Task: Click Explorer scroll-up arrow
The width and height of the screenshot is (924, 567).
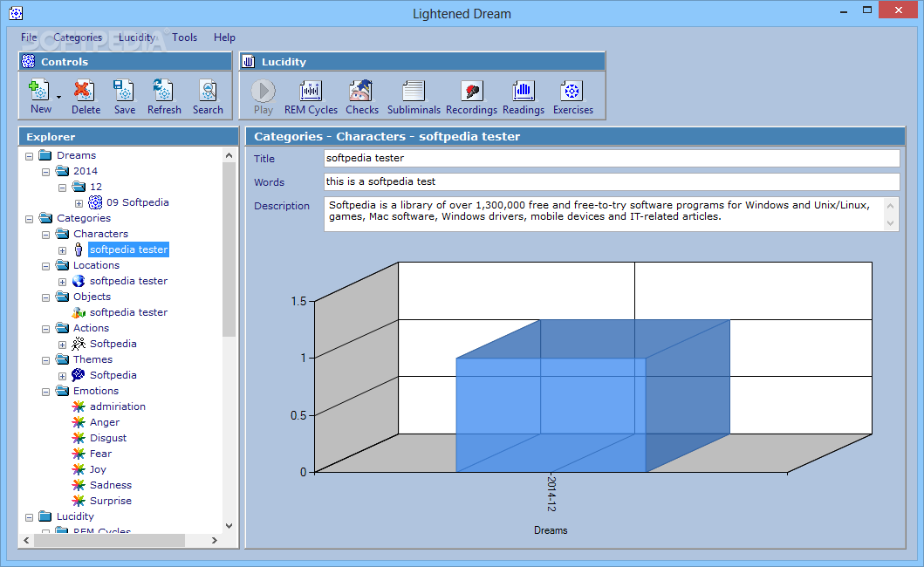Action: (x=229, y=155)
